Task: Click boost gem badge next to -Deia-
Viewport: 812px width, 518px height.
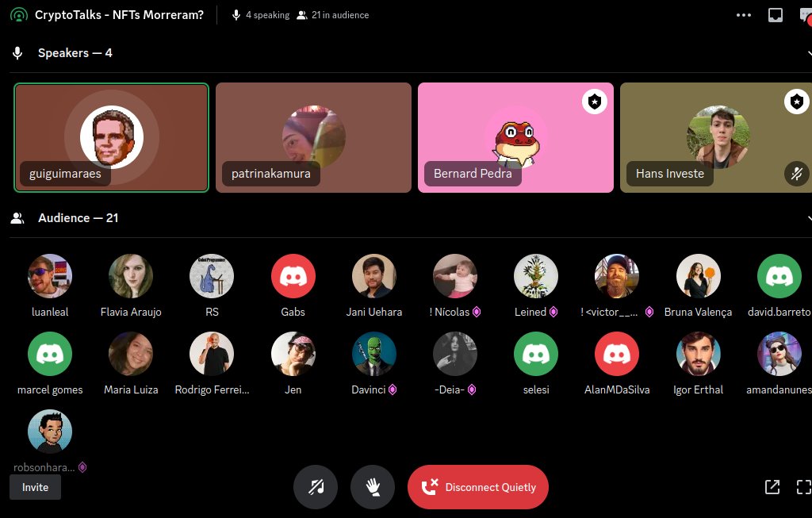Action: (471, 389)
